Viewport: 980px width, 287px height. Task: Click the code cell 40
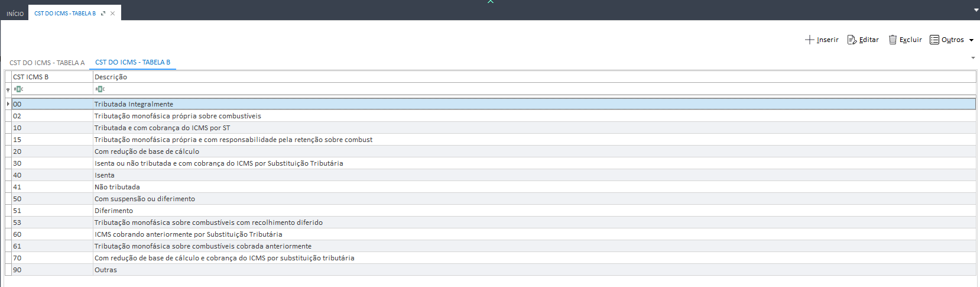[52, 175]
